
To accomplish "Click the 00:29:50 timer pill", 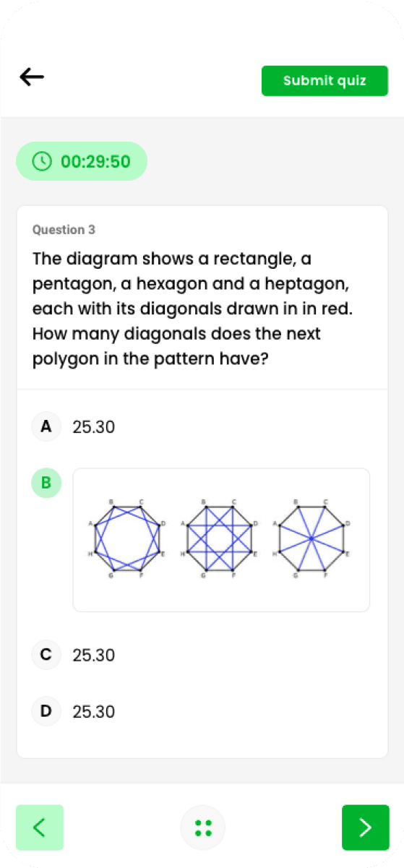I will pos(82,161).
